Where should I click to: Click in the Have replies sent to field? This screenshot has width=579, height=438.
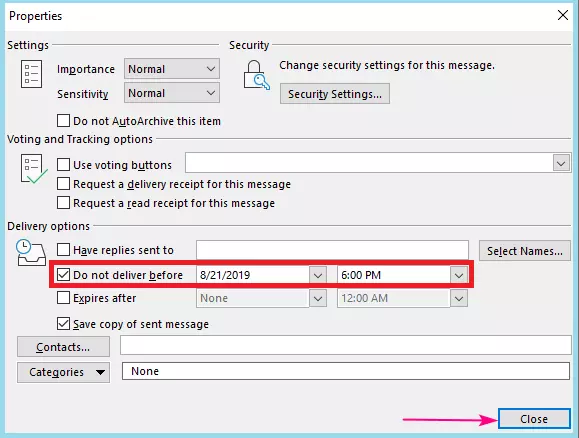(332, 250)
